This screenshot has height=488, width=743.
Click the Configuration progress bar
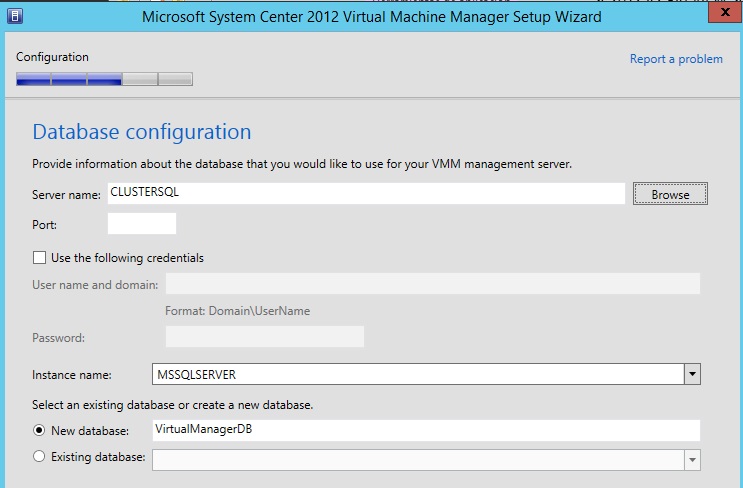point(104,79)
